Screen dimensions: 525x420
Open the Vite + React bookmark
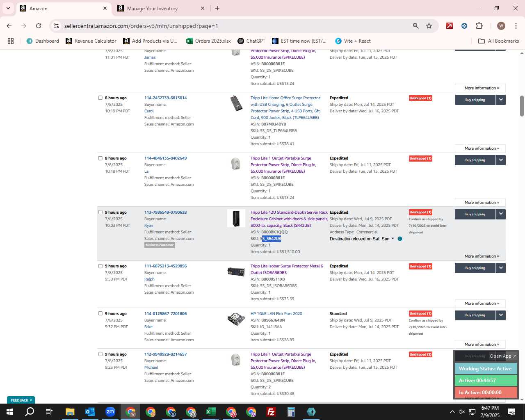point(353,41)
